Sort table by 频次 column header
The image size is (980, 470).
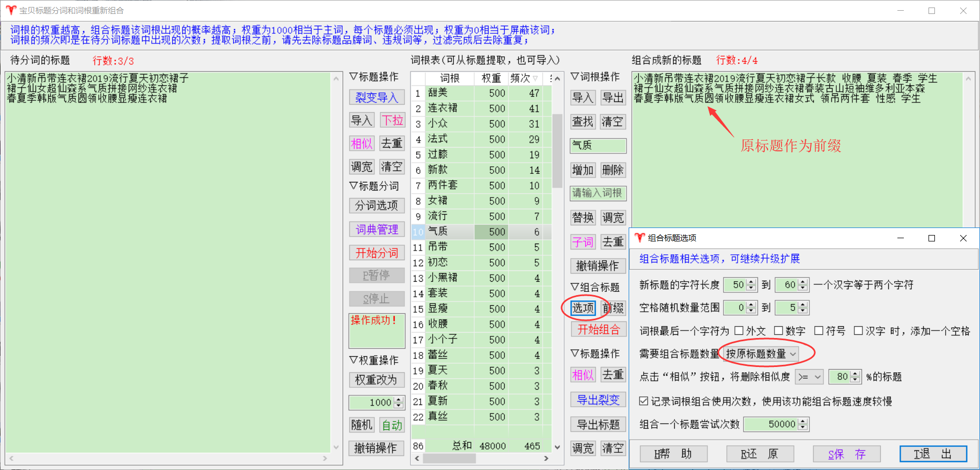tap(522, 78)
